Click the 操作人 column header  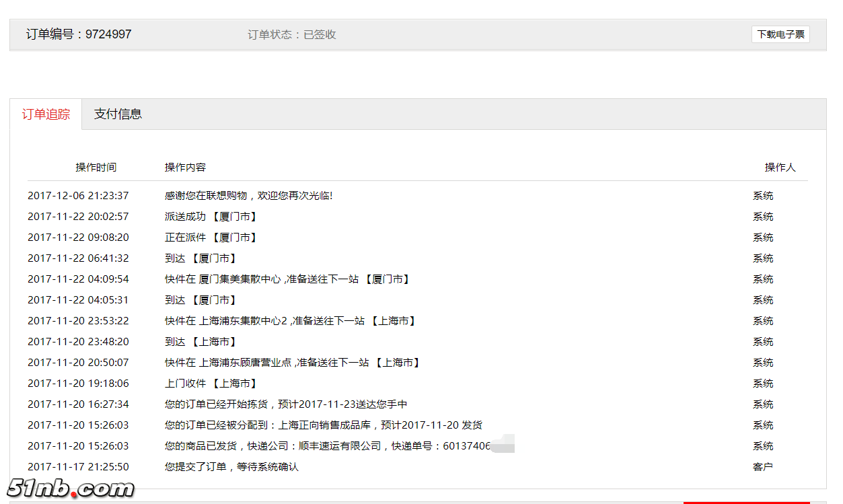point(780,168)
